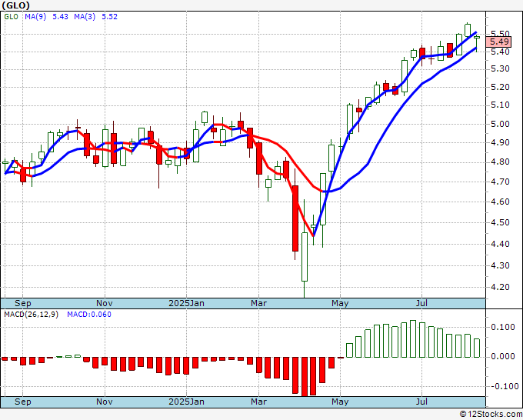Click May on the MACD date axis

340,402
